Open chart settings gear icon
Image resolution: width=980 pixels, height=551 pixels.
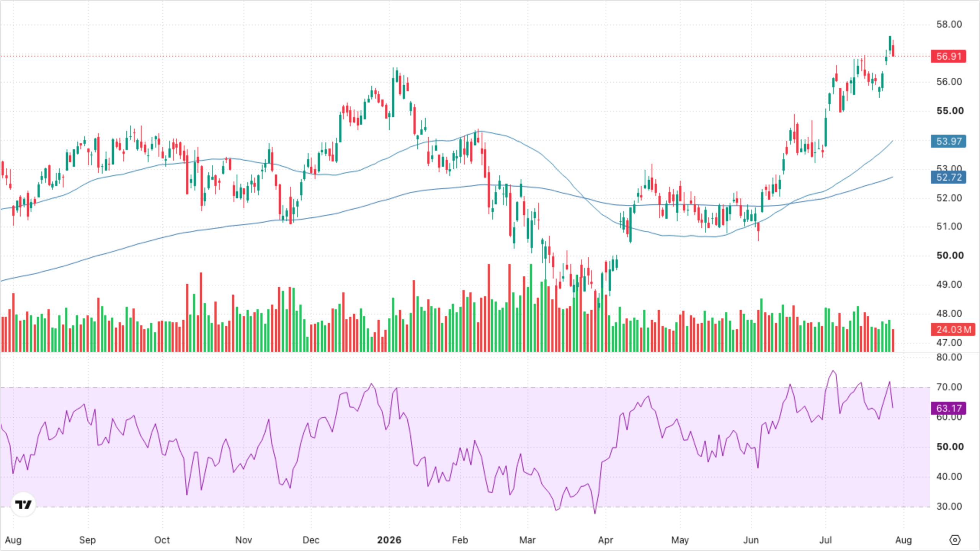pyautogui.click(x=955, y=540)
